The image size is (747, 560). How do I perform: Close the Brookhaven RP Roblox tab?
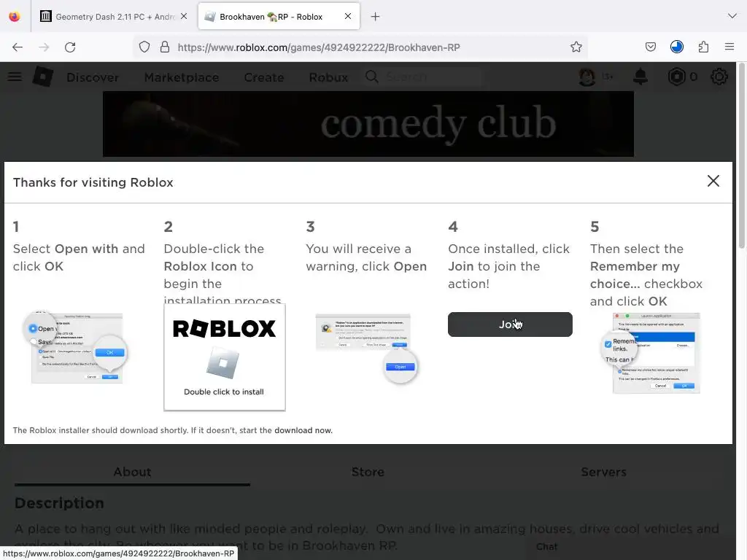pyautogui.click(x=348, y=16)
